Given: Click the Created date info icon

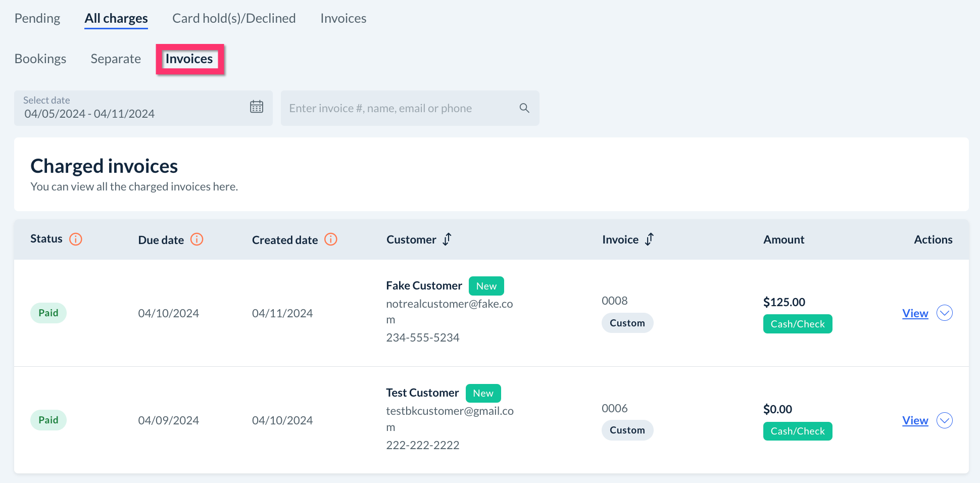Looking at the screenshot, I should 331,239.
